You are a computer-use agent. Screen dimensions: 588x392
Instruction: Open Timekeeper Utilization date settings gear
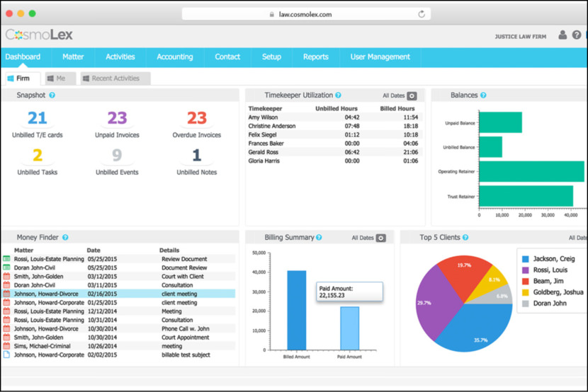(412, 96)
